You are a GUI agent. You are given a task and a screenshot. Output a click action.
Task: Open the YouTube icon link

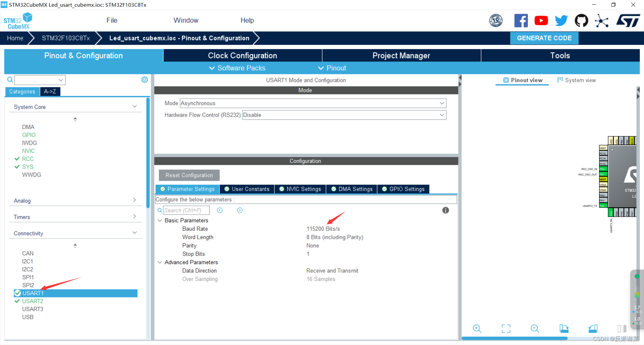point(541,20)
